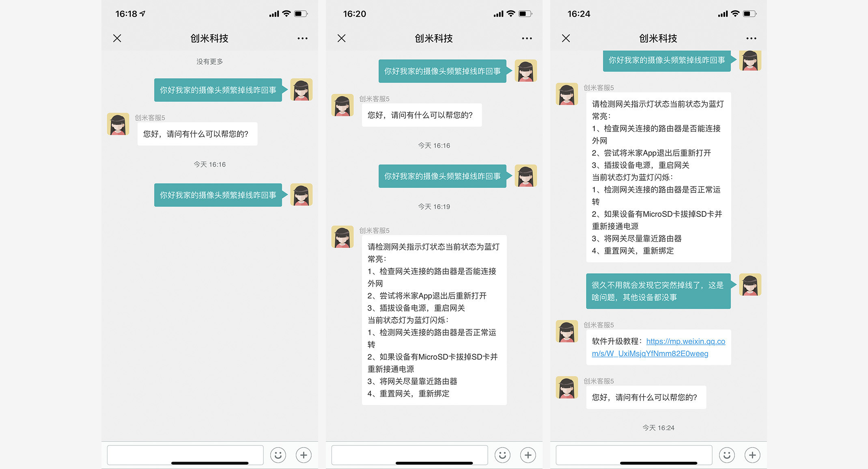Focus the message input field in the 16:20 screen

coord(409,455)
